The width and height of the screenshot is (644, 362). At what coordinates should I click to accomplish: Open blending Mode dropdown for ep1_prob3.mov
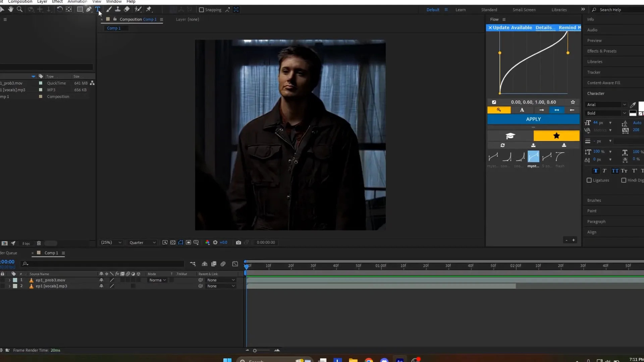click(x=157, y=280)
